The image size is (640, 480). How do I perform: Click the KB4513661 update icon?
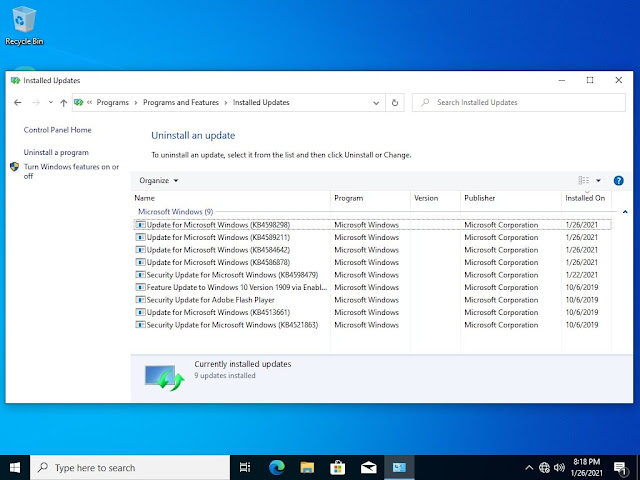140,312
